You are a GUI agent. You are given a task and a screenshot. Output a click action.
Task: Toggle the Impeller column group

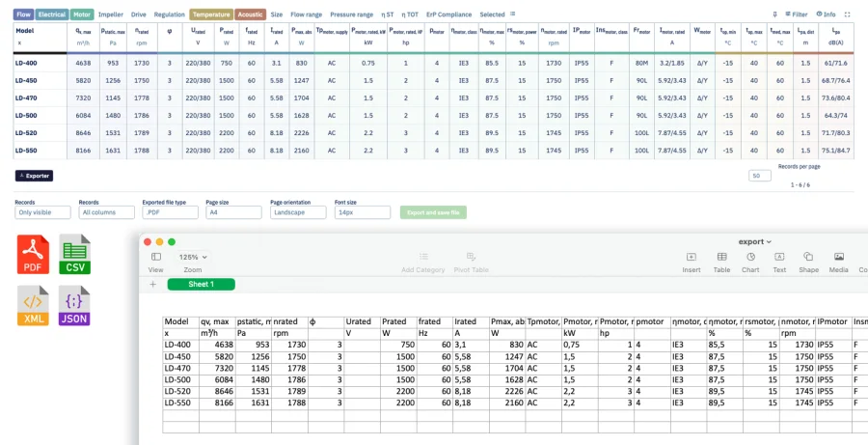(111, 14)
